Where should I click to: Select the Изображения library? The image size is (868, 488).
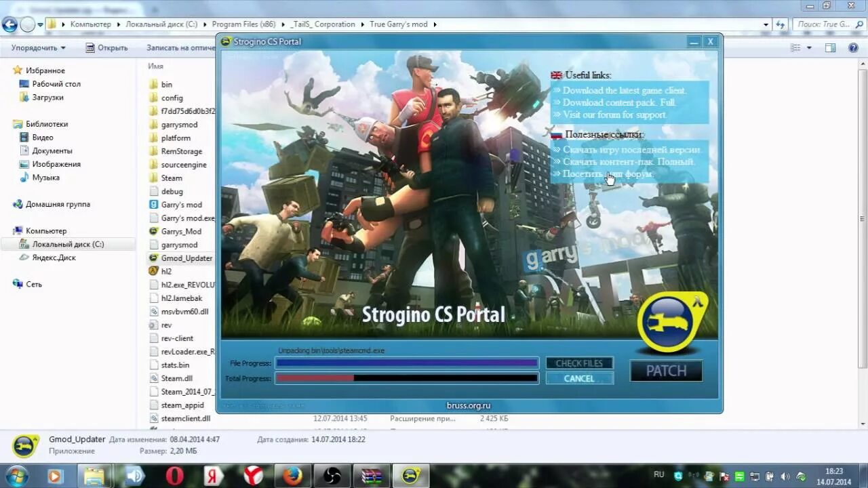[56, 164]
